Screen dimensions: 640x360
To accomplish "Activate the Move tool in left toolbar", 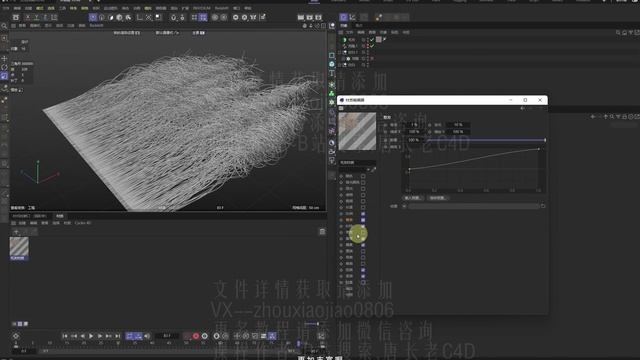I will tap(4, 58).
